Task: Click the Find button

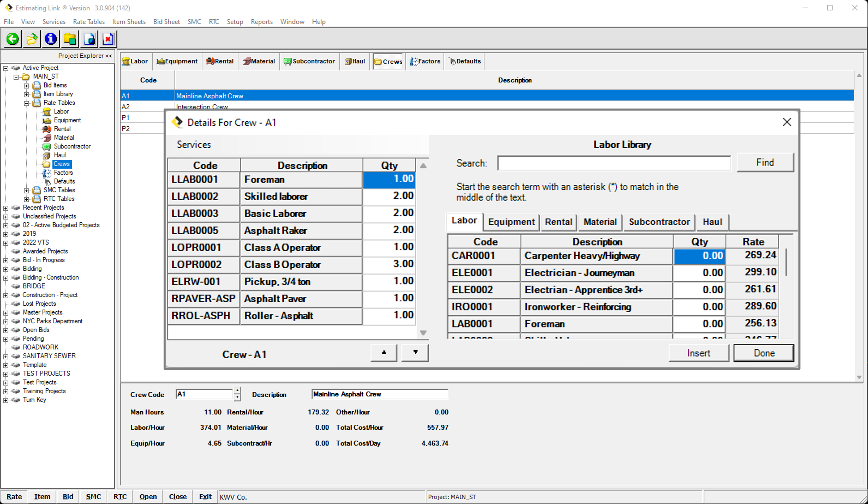Action: (x=765, y=162)
